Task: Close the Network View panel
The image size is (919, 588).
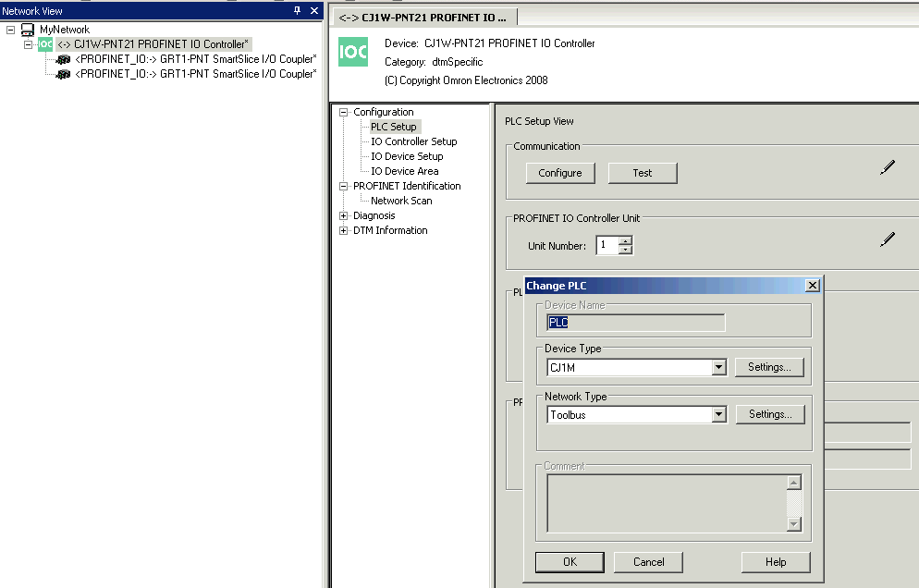Action: (x=314, y=10)
